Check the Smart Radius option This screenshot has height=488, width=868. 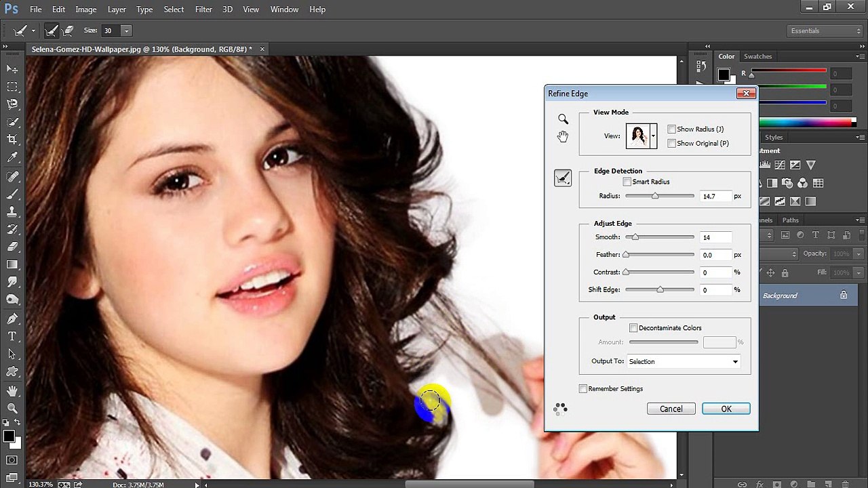627,182
